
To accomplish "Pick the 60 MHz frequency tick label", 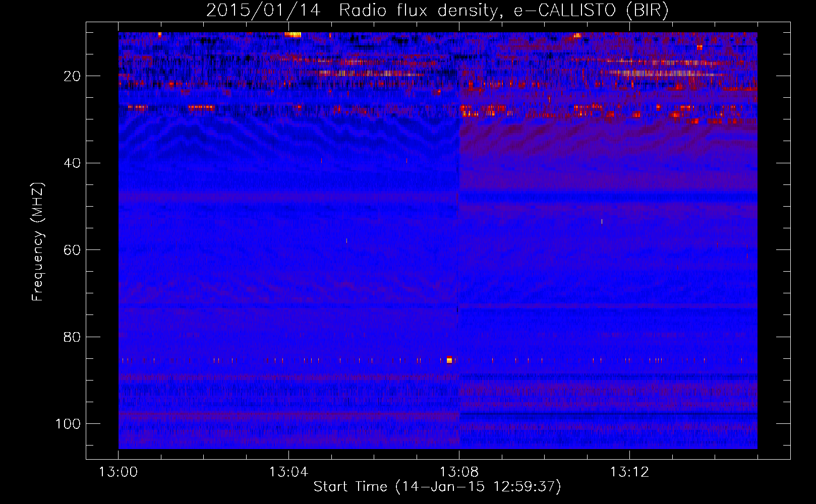I will pos(73,250).
